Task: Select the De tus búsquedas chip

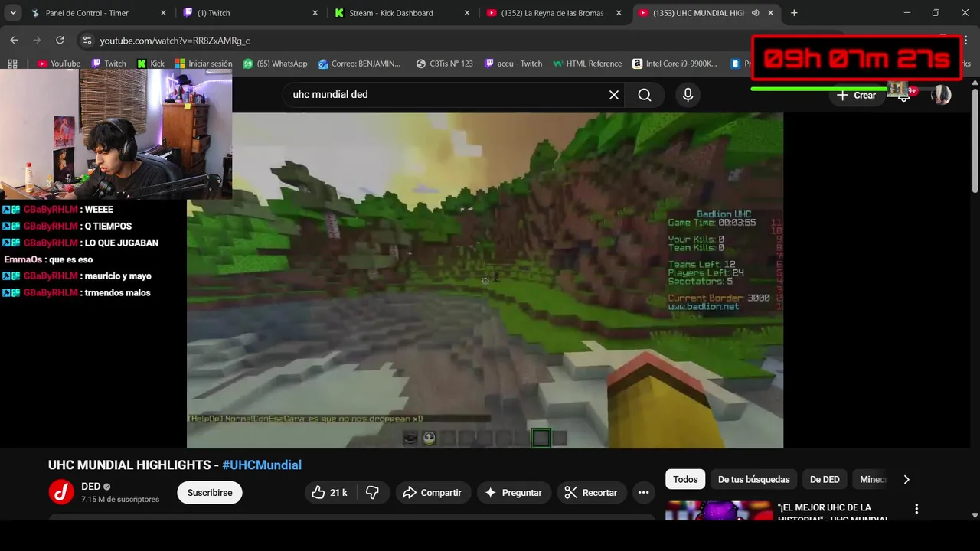Action: click(753, 479)
